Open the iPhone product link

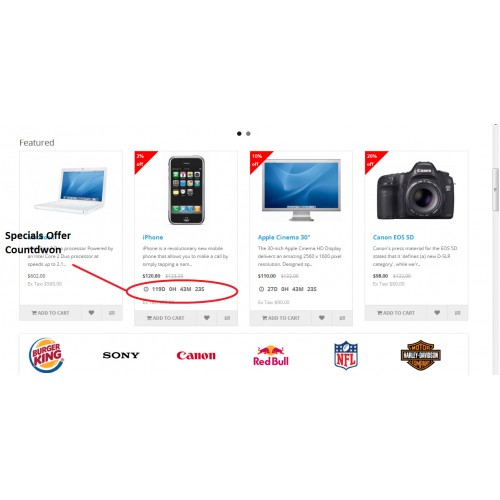pyautogui.click(x=153, y=237)
